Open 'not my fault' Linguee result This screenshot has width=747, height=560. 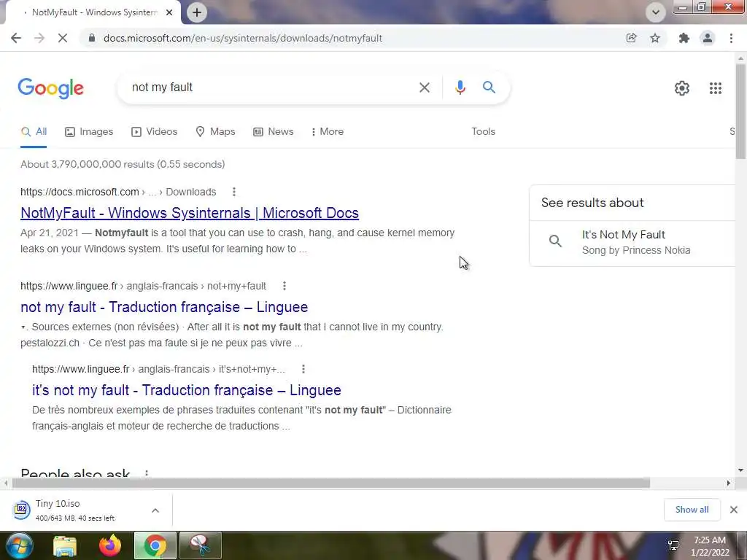(164, 307)
